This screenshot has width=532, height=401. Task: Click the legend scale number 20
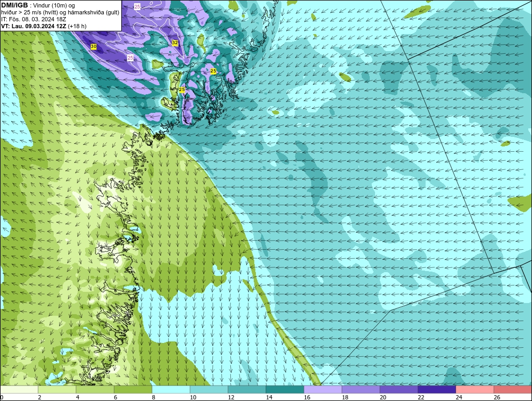pos(383,397)
